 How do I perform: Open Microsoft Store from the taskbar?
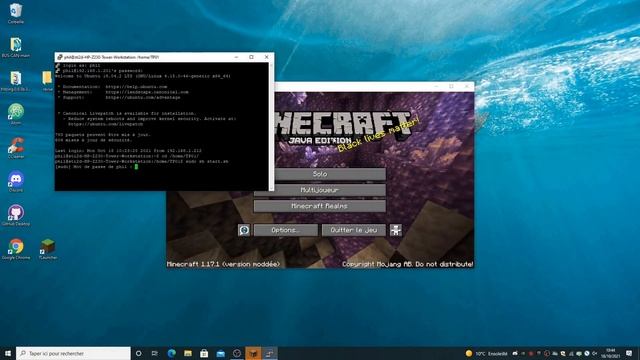click(x=204, y=353)
